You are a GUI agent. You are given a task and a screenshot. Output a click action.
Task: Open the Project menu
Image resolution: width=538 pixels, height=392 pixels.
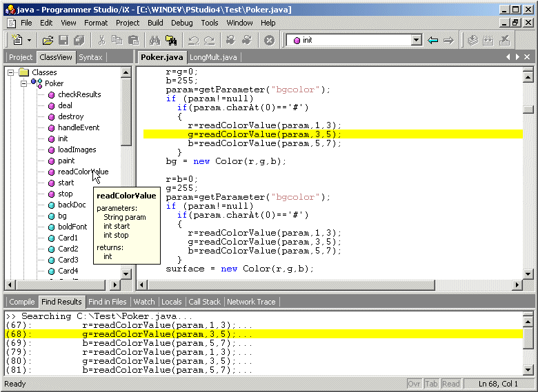tap(128, 23)
